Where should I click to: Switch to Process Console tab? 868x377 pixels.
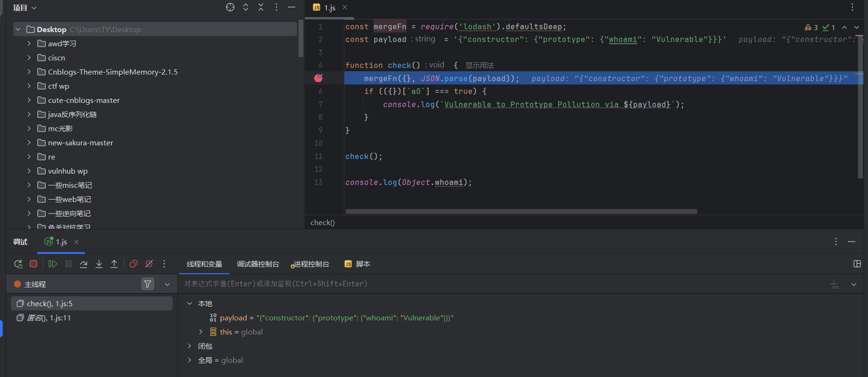point(310,264)
